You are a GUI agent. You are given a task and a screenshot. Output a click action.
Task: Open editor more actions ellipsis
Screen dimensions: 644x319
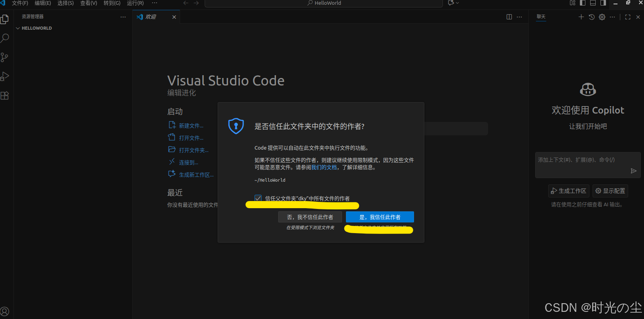coord(519,17)
